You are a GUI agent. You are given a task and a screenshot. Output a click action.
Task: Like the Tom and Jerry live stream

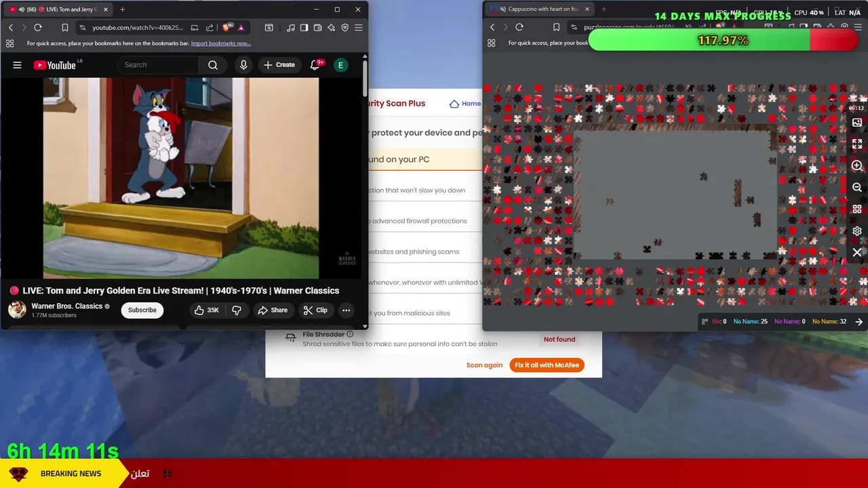click(206, 310)
